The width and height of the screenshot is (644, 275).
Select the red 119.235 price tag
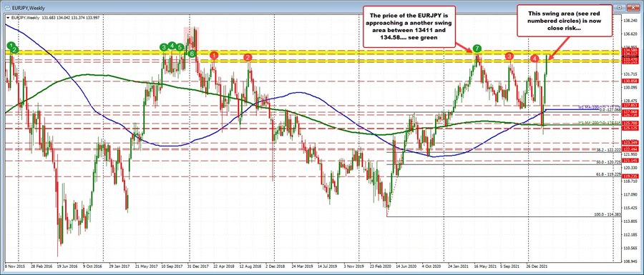(x=630, y=176)
